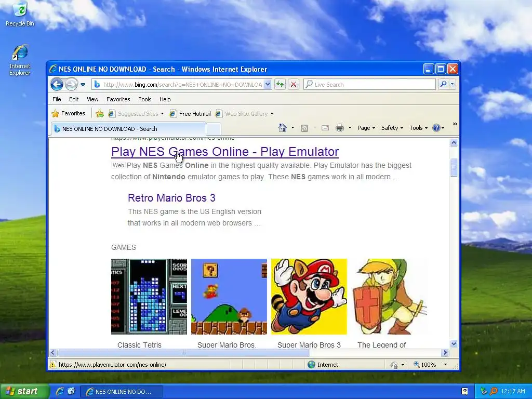Screen dimensions: 532x399
Task: Expand the address bar history dropdown
Action: [268, 85]
